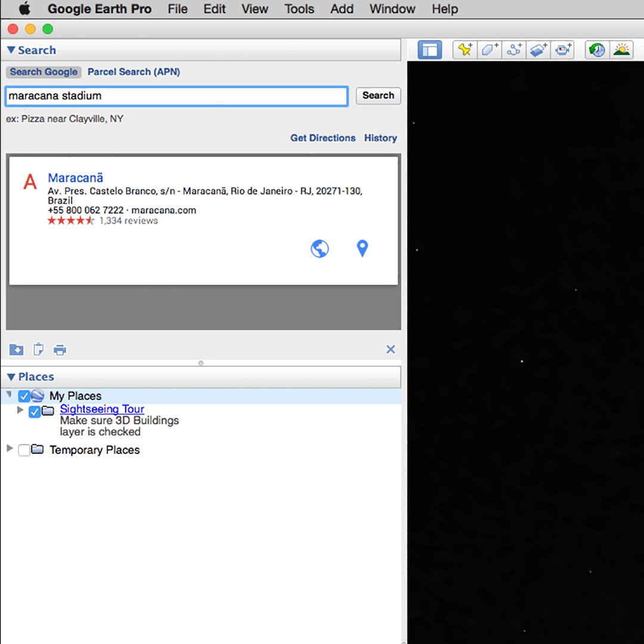
Task: Click 'Make sure 3D Buildings layer is checked' text
Action: [119, 426]
